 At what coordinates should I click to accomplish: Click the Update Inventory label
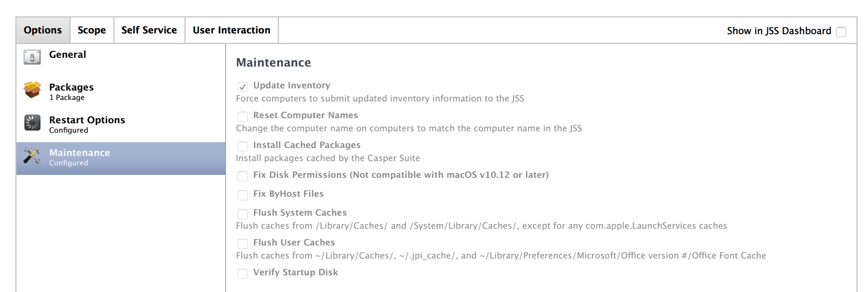(x=292, y=85)
